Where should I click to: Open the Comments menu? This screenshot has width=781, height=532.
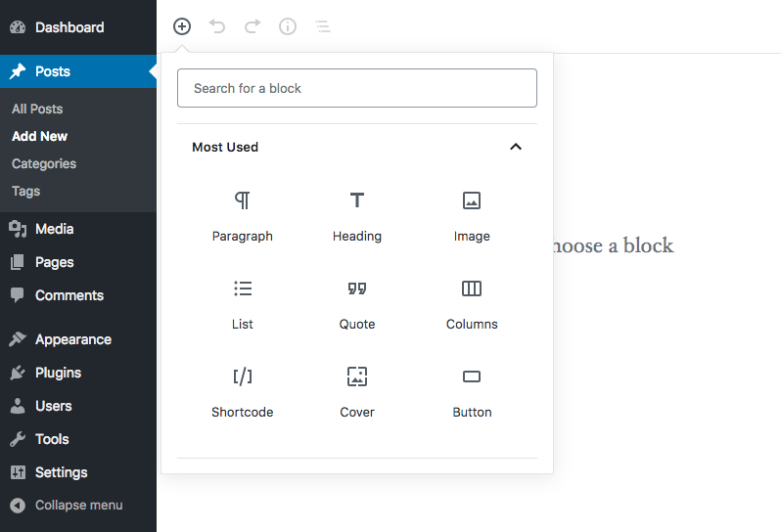coord(78,295)
